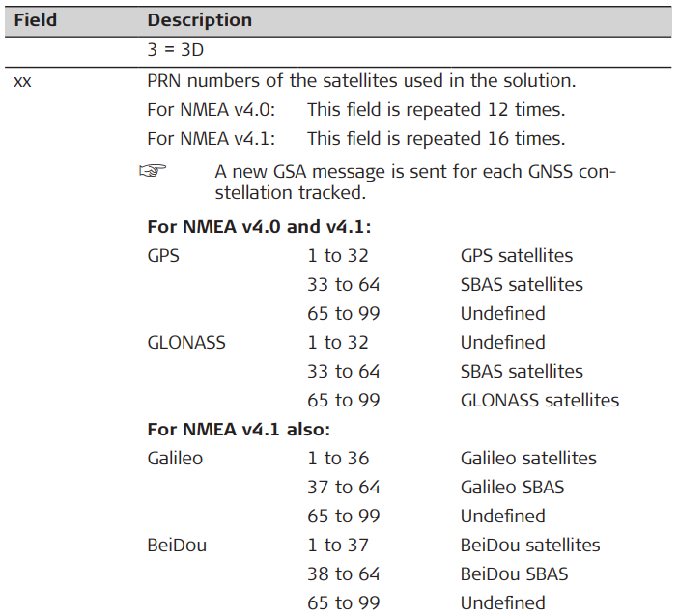The height and width of the screenshot is (616, 679).
Task: Select the "xx" field name cell
Action: [22, 82]
